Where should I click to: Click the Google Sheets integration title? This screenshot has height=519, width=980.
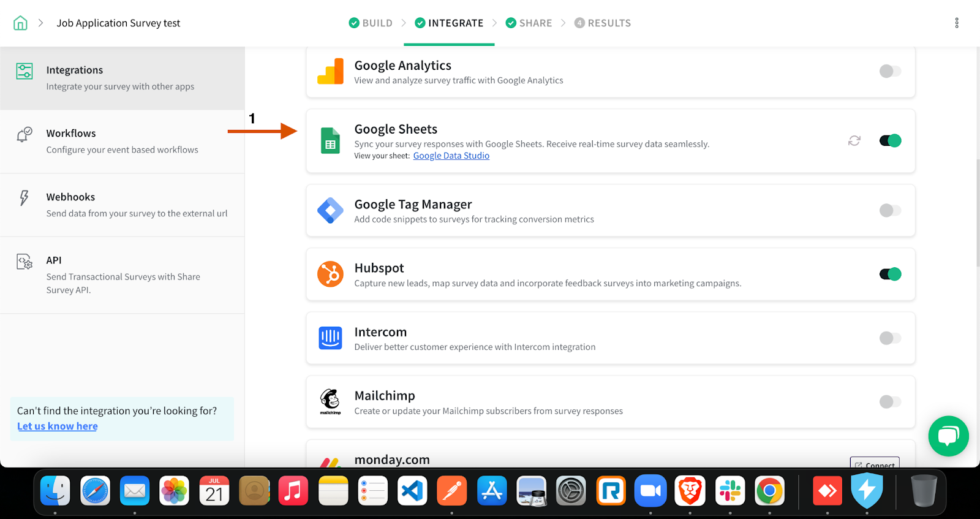click(396, 129)
